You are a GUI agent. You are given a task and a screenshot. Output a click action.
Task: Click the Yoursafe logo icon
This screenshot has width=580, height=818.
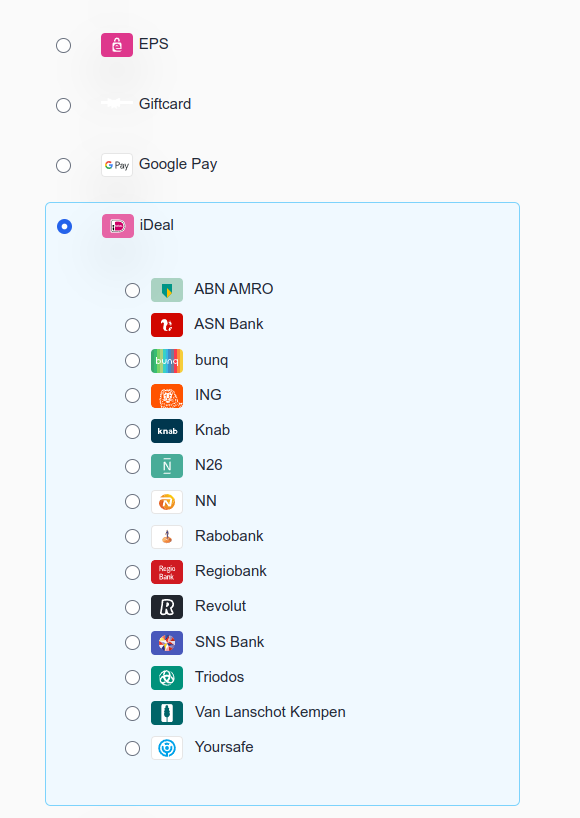167,748
